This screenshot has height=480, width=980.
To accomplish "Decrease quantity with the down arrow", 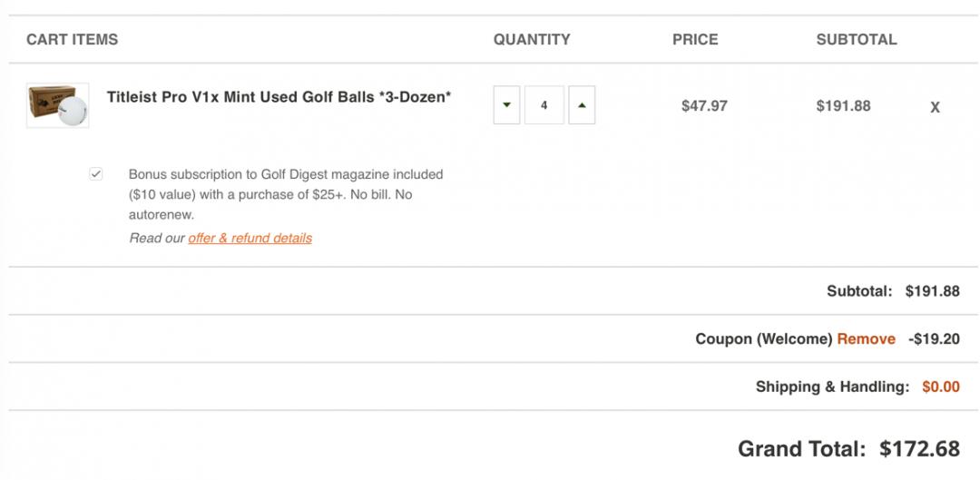I will click(506, 105).
